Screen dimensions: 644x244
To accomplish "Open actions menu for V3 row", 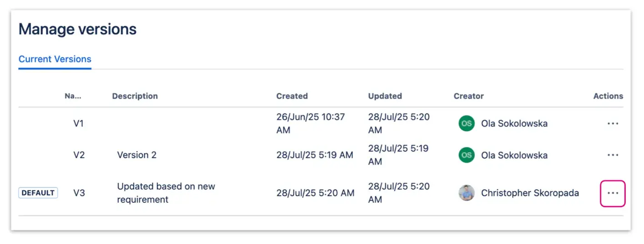I will [613, 193].
